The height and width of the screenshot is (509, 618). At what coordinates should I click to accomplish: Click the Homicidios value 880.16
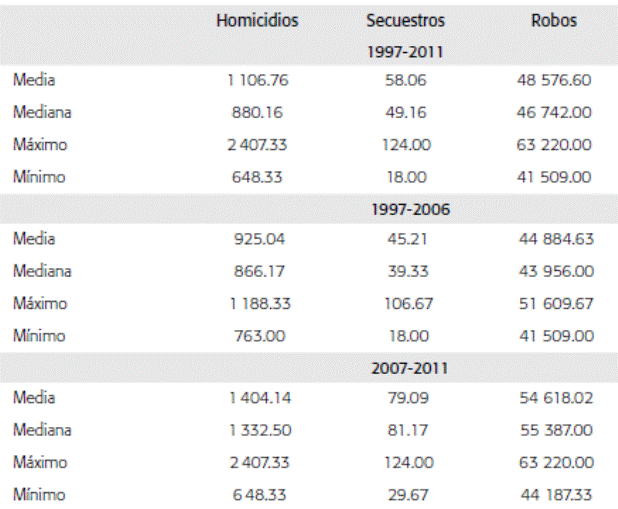pos(257,112)
